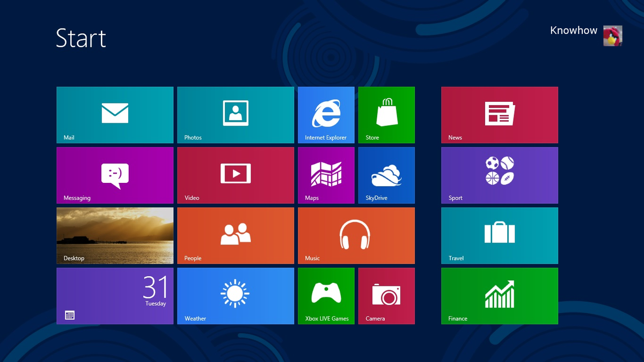This screenshot has height=362, width=644.
Task: Click the Video tile label
Action: [x=192, y=198]
